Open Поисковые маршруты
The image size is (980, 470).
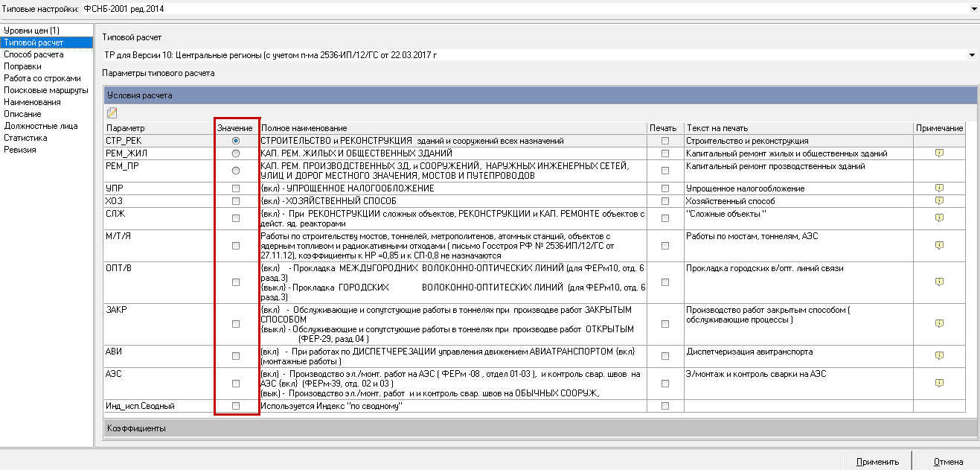point(46,90)
